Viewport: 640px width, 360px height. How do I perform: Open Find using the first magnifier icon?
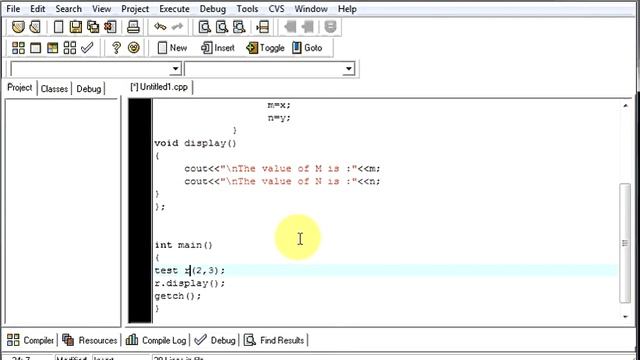[204, 27]
